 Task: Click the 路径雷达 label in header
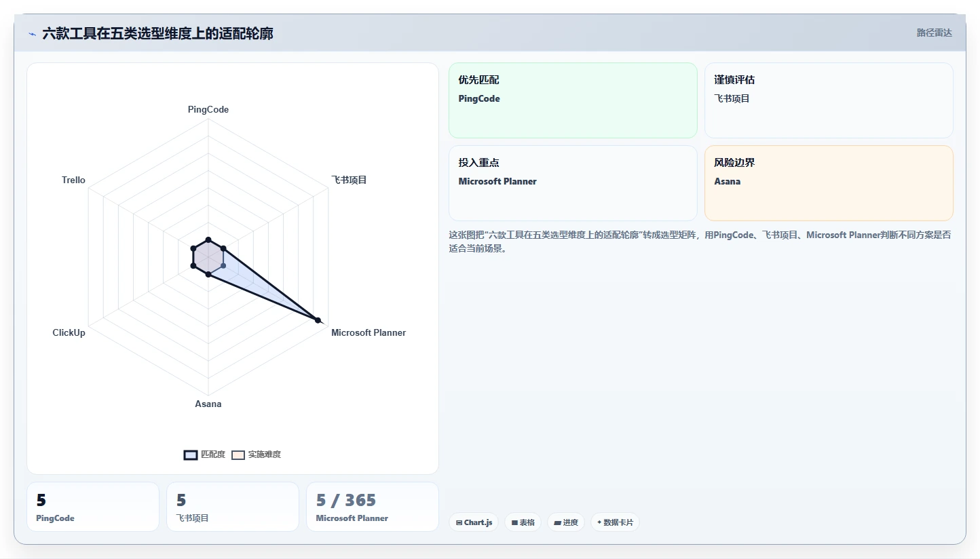934,33
